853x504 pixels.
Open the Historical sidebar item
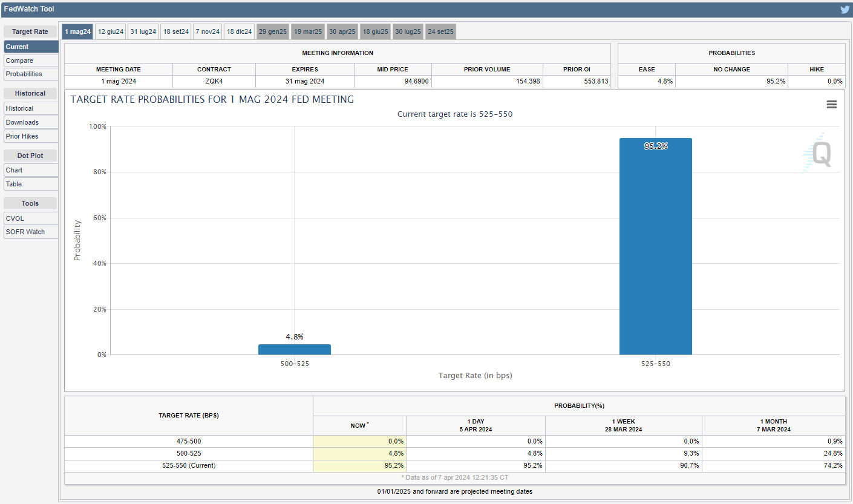[x=31, y=108]
